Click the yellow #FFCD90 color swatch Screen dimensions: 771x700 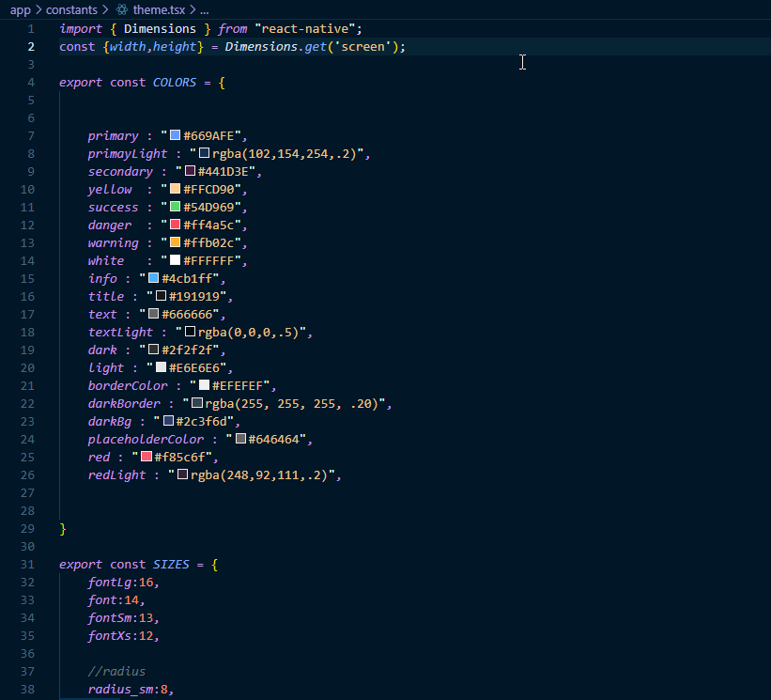point(175,190)
